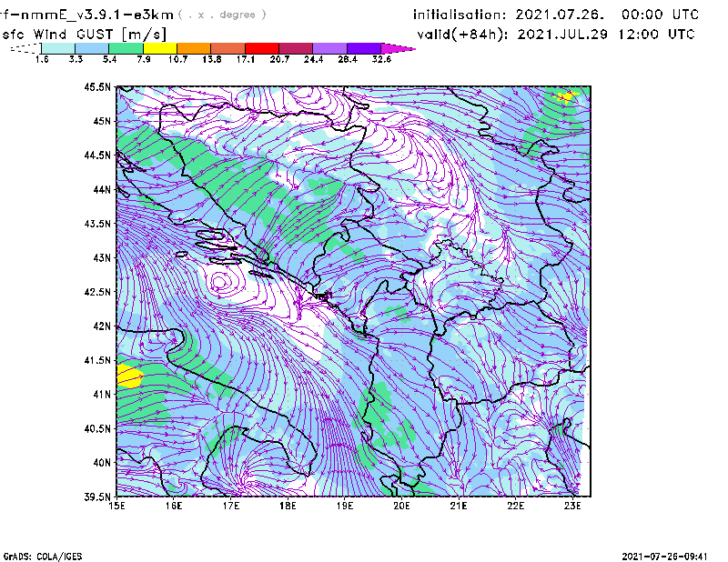The image size is (728, 562).
Task: Click the 39.5N latitude axis label
Action: pyautogui.click(x=97, y=497)
